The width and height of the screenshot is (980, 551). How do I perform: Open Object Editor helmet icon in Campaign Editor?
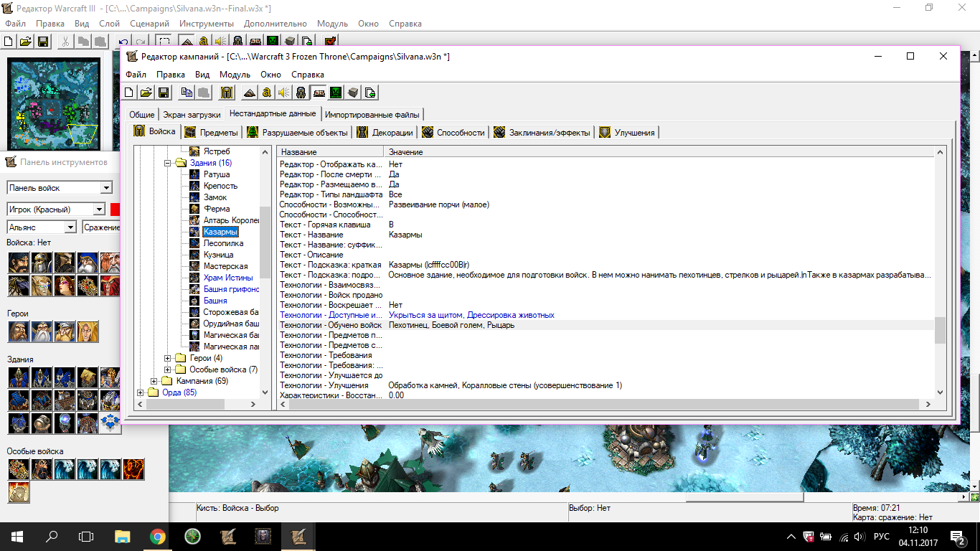click(x=301, y=93)
